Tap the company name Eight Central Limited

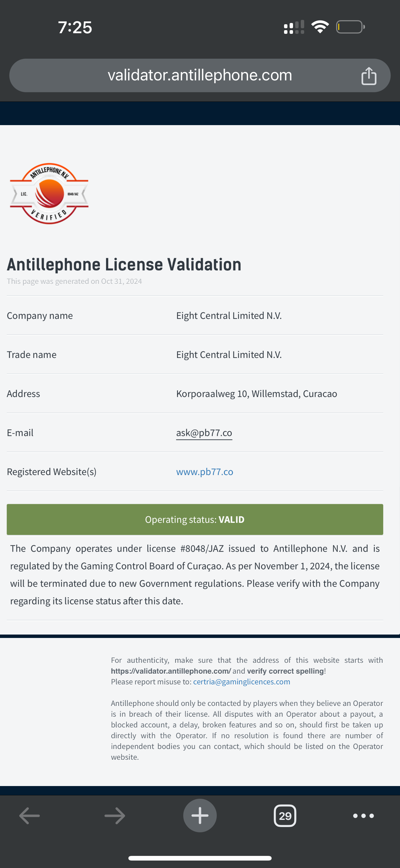[229, 316]
